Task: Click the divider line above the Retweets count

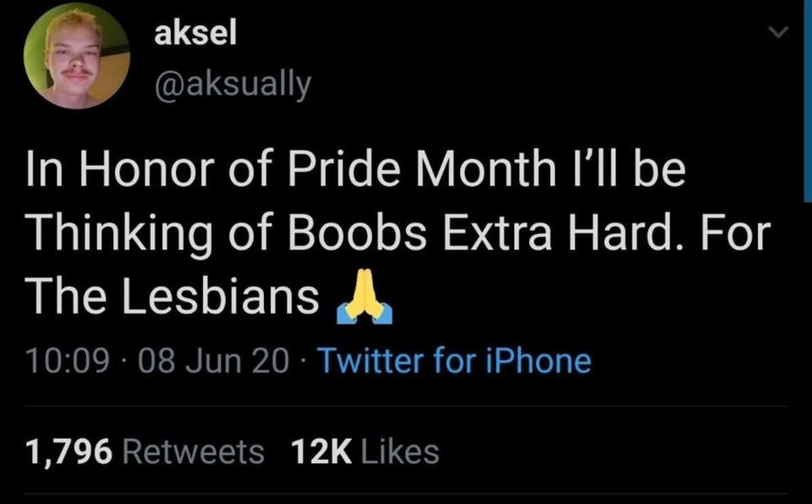Action: (x=406, y=406)
